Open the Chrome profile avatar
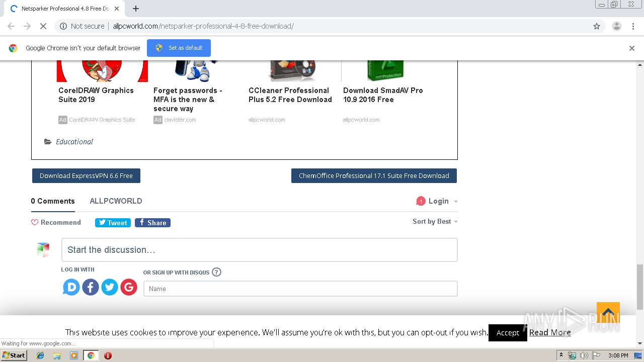Image resolution: width=644 pixels, height=362 pixels. click(616, 26)
